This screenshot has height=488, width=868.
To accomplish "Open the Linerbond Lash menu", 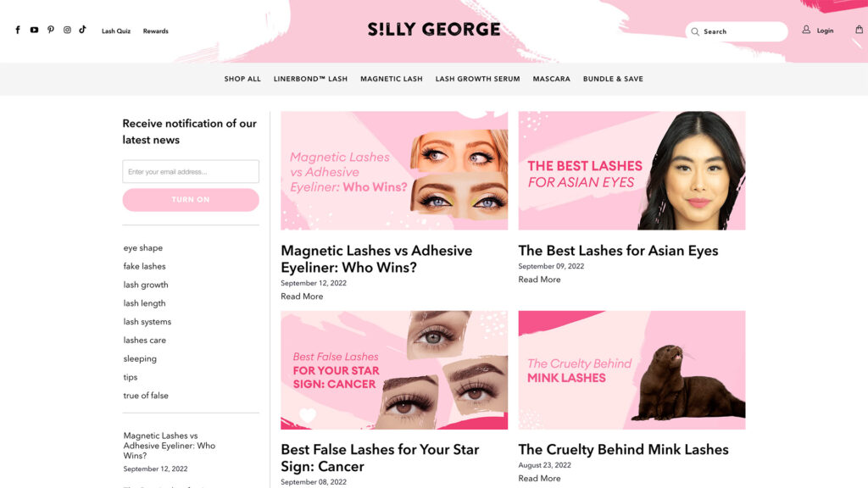I will click(x=310, y=79).
